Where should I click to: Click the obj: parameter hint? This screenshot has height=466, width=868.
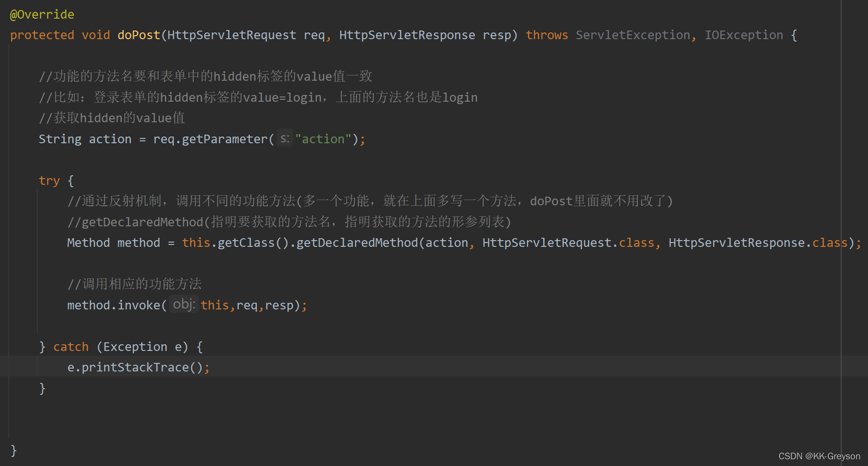click(x=184, y=305)
